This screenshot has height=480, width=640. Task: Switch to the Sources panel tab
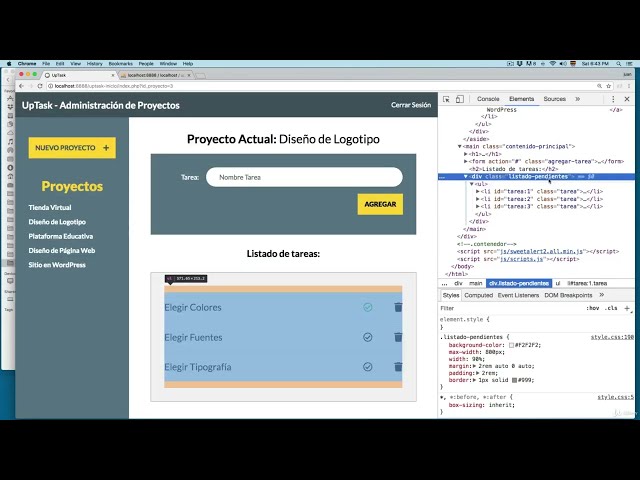coord(554,99)
